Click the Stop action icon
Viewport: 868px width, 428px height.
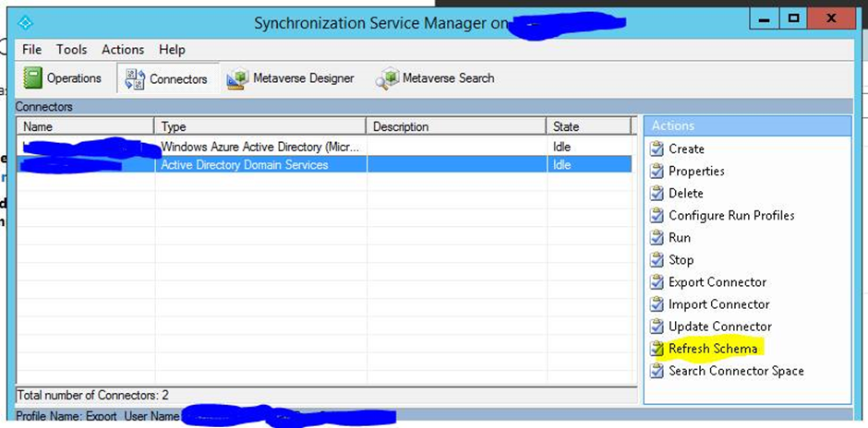coord(657,259)
